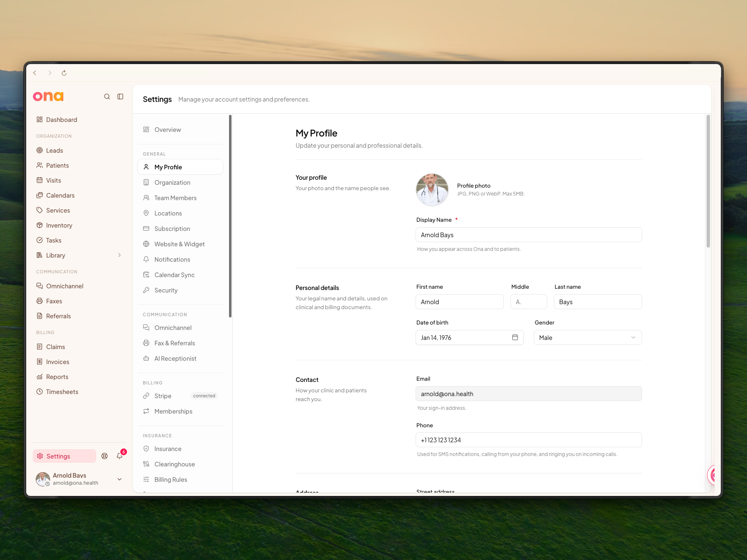Open the settings Overview tab
The height and width of the screenshot is (560, 747).
pos(180,130)
